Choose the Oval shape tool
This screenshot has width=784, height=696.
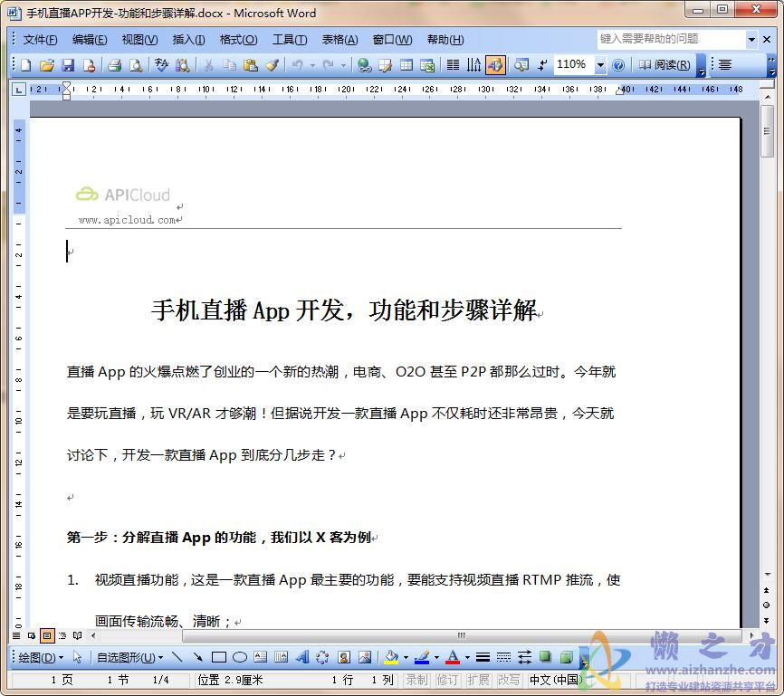click(x=240, y=657)
